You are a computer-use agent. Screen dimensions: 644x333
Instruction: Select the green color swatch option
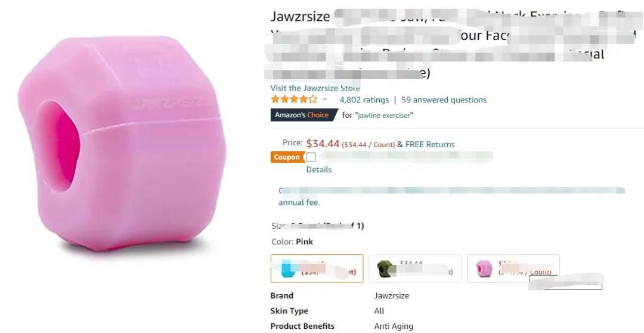point(415,269)
